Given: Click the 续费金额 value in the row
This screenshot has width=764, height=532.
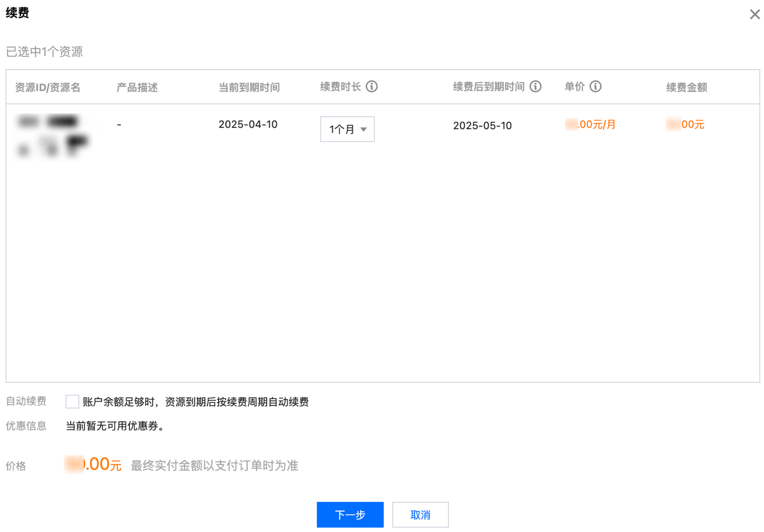Looking at the screenshot, I should click(685, 125).
